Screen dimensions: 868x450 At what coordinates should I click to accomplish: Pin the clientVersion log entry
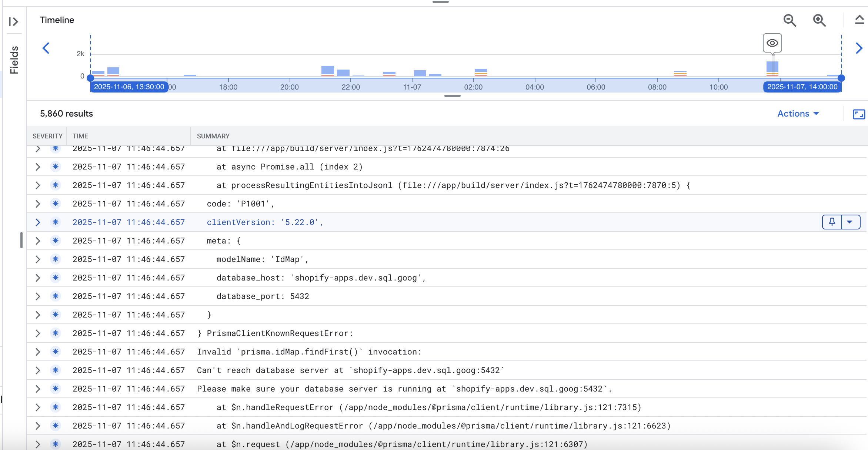(x=832, y=222)
